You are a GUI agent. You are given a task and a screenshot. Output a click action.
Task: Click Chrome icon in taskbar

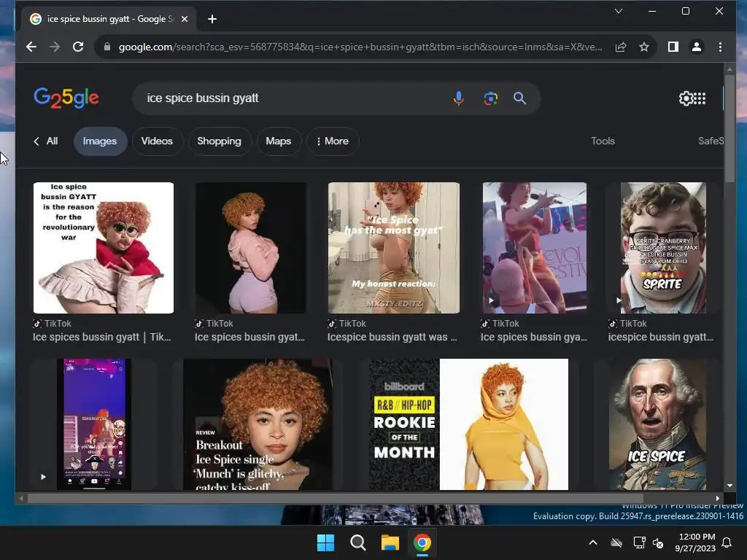coord(422,542)
